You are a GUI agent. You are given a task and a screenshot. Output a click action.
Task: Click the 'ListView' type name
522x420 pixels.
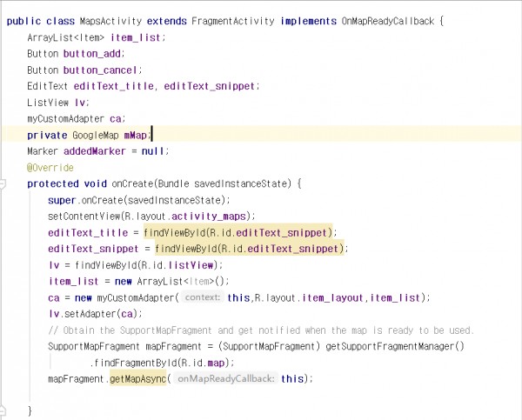[x=48, y=103]
